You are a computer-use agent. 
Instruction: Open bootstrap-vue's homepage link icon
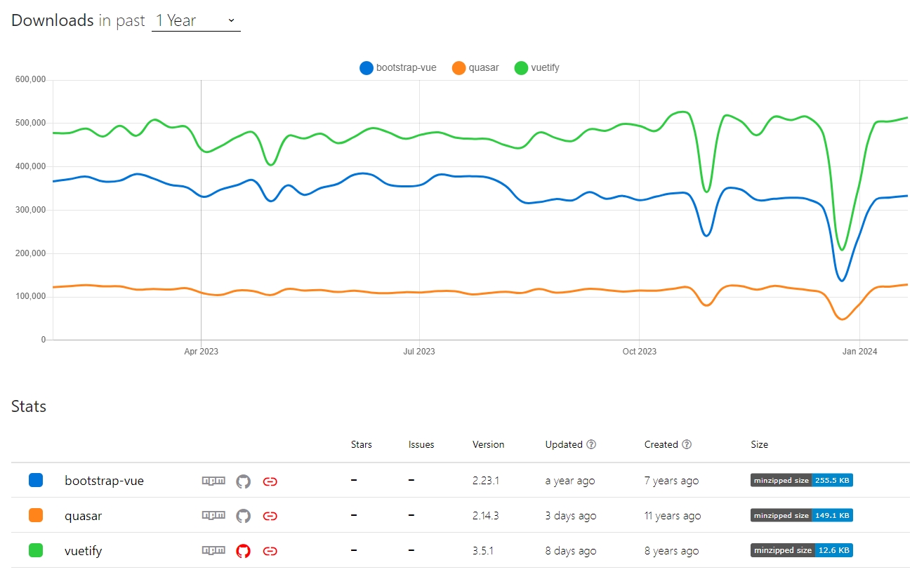270,480
